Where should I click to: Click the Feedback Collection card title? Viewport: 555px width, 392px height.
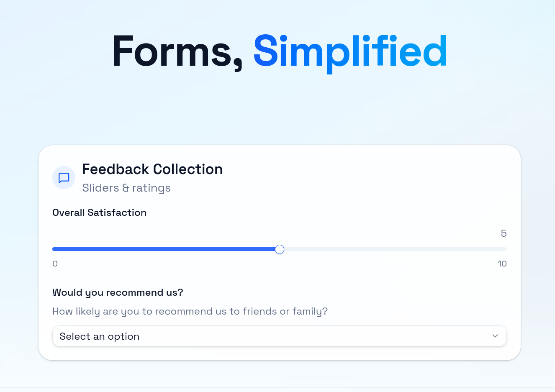(152, 169)
